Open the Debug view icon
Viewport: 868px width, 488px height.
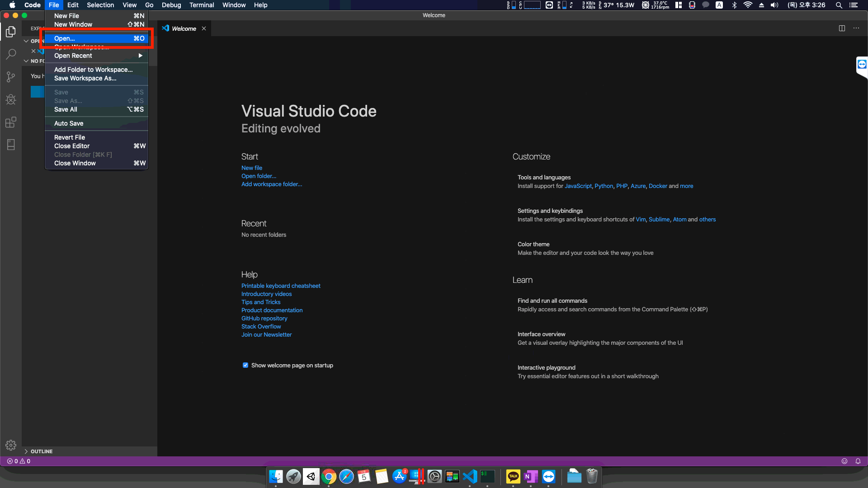(x=11, y=99)
